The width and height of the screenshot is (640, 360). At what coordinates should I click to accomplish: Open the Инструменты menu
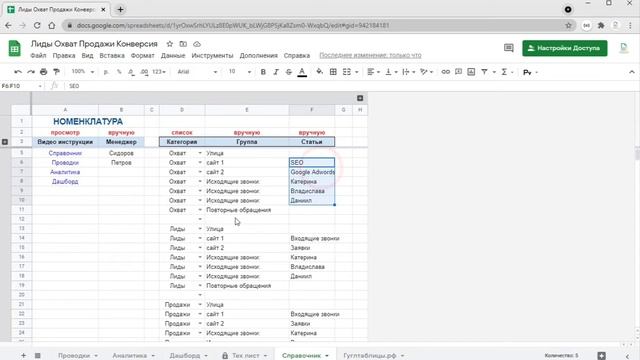click(212, 56)
